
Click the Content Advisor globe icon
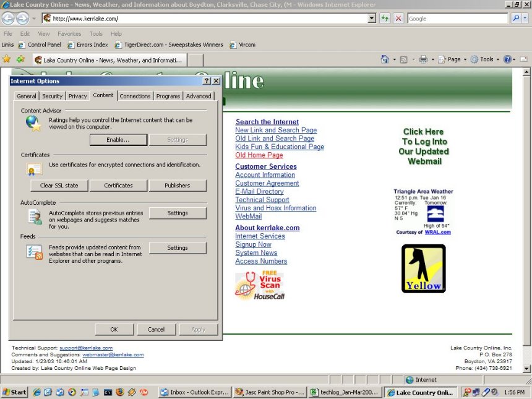(33, 123)
